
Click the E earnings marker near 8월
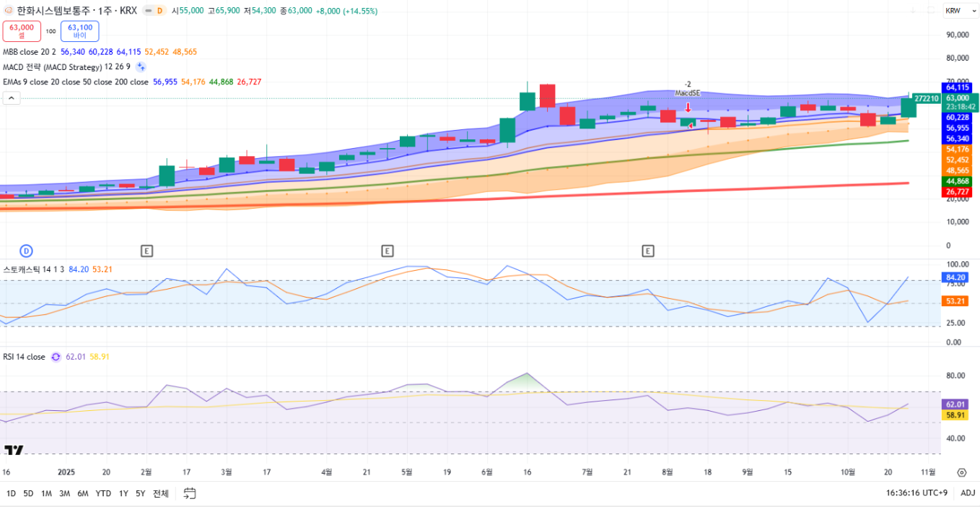coord(648,251)
